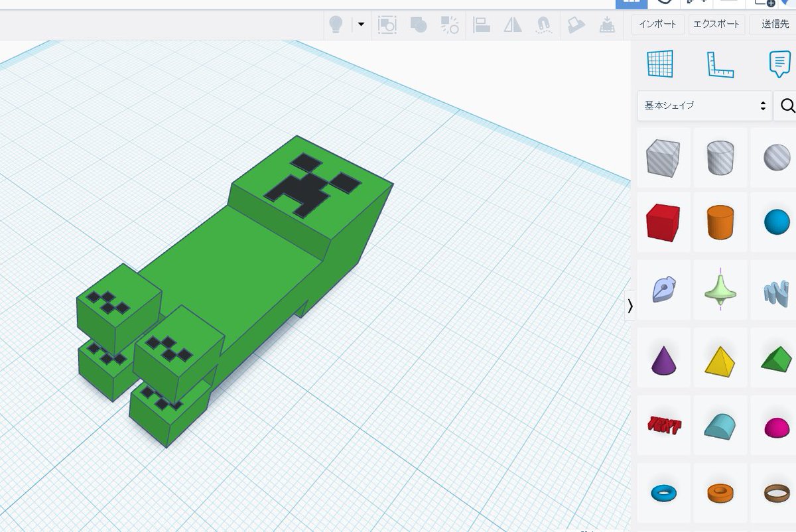Click the エクスポート button
Viewport: 796px width, 532px height.
click(716, 25)
